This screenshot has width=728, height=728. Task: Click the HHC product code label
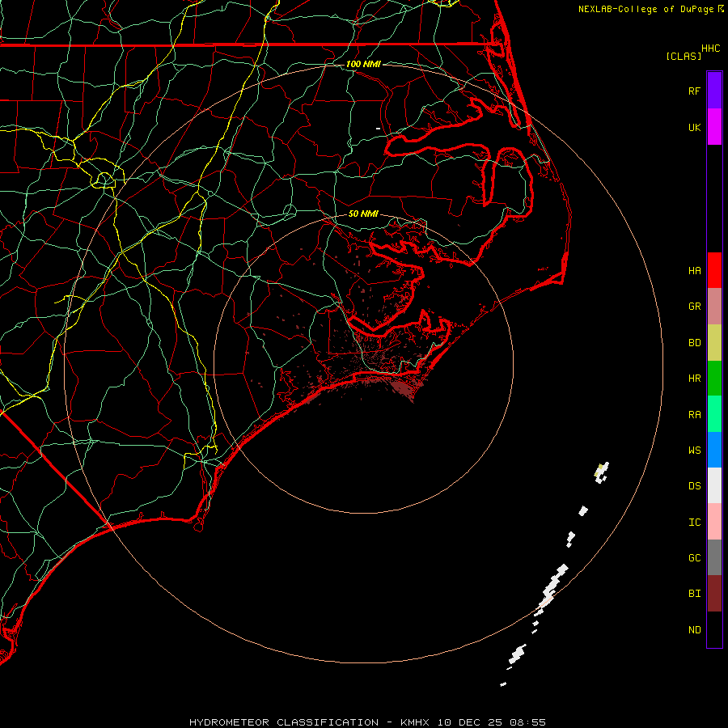coord(710,49)
